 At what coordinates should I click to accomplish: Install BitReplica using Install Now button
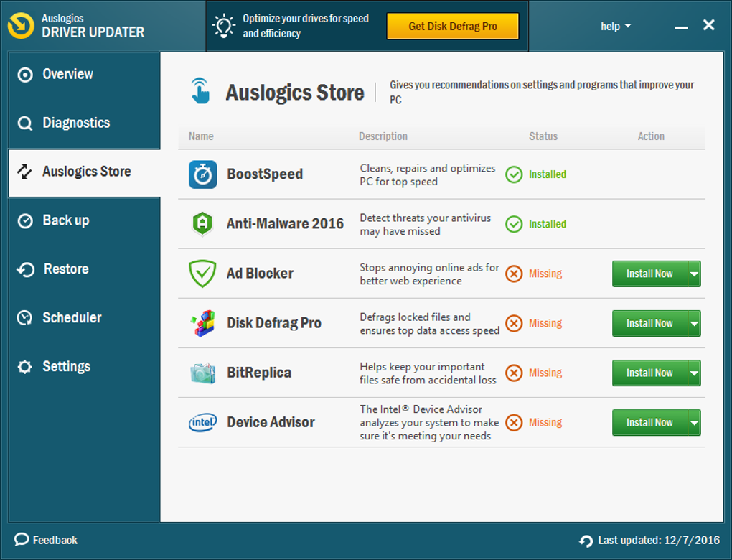(650, 373)
